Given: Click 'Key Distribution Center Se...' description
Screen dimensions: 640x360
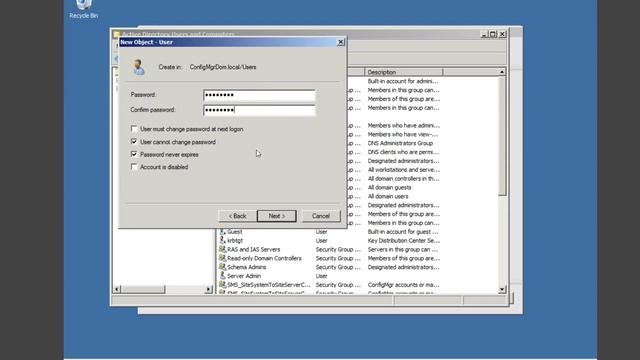Looking at the screenshot, I should pos(403,241).
